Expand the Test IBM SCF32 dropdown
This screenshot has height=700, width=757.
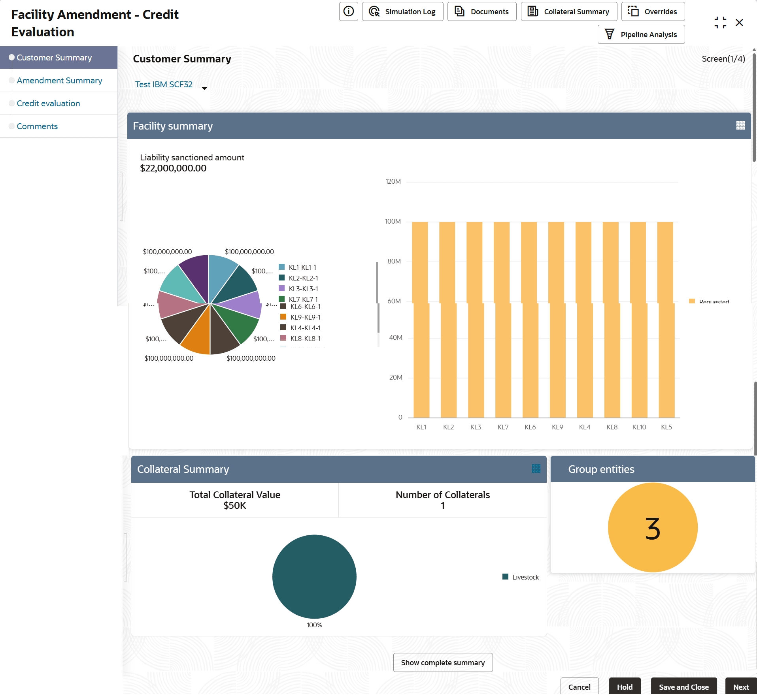pyautogui.click(x=204, y=88)
